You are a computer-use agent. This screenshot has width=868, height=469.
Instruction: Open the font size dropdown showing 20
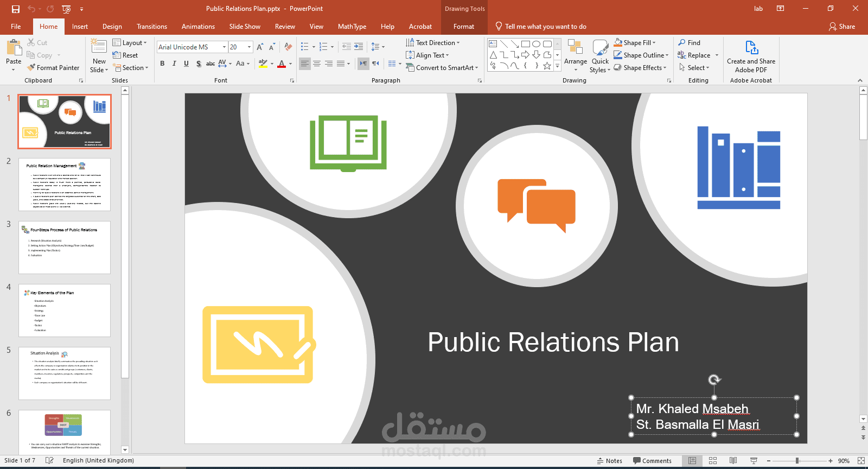click(250, 47)
